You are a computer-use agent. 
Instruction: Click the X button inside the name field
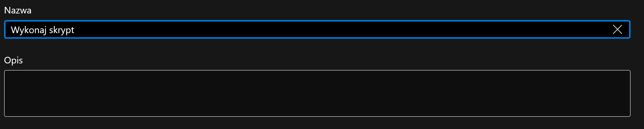pyautogui.click(x=617, y=30)
